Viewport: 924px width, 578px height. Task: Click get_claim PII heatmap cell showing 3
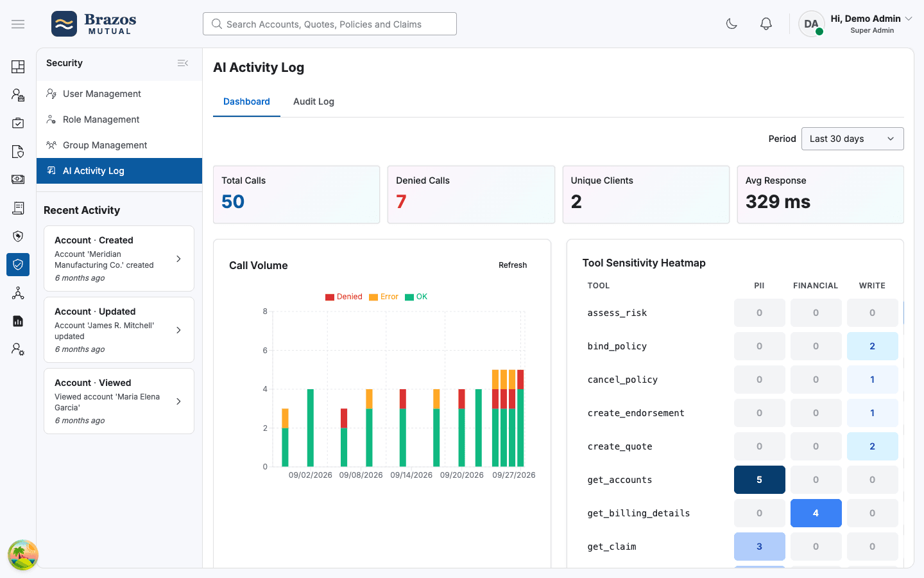click(x=760, y=547)
